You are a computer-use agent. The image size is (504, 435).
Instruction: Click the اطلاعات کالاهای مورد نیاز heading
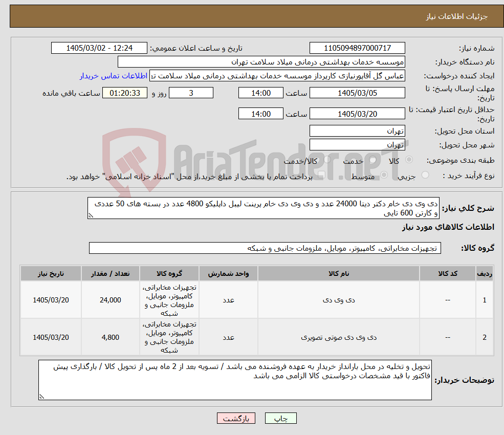(x=448, y=227)
